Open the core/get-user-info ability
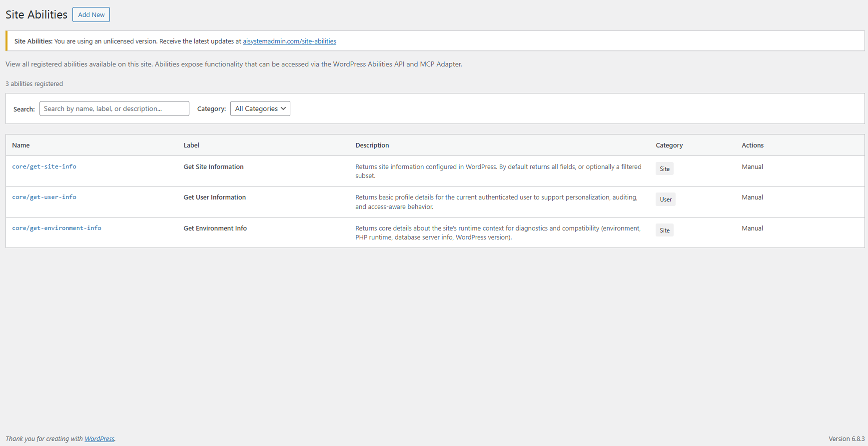 44,197
